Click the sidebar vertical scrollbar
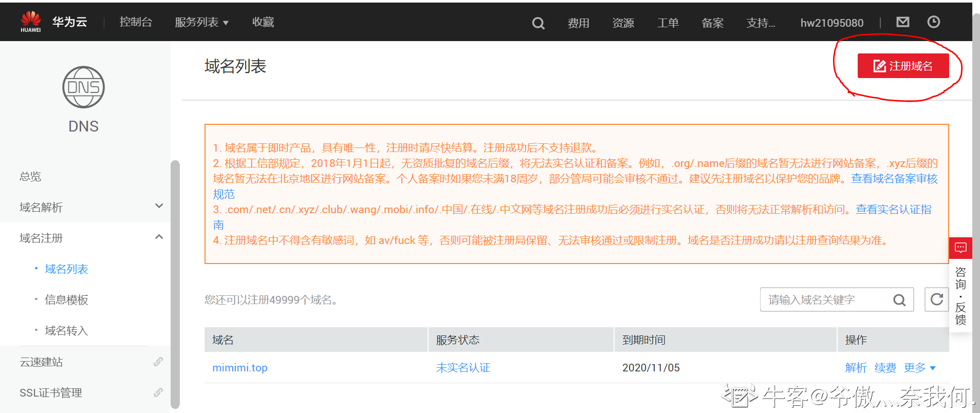 coord(175,284)
